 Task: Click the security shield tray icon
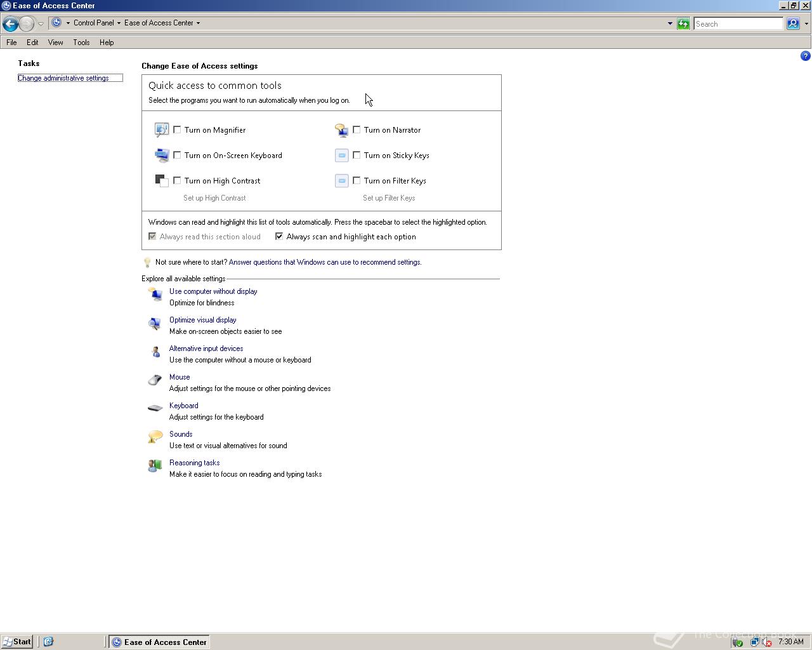(x=737, y=642)
